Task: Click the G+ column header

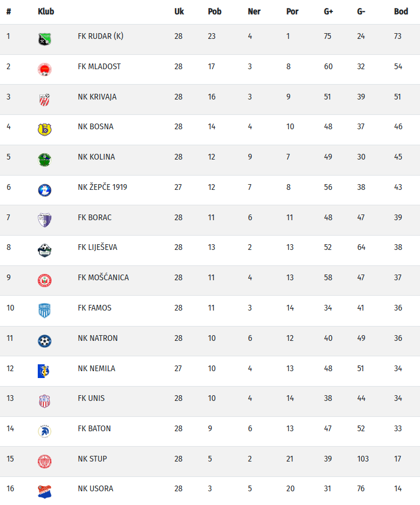Action: (328, 11)
